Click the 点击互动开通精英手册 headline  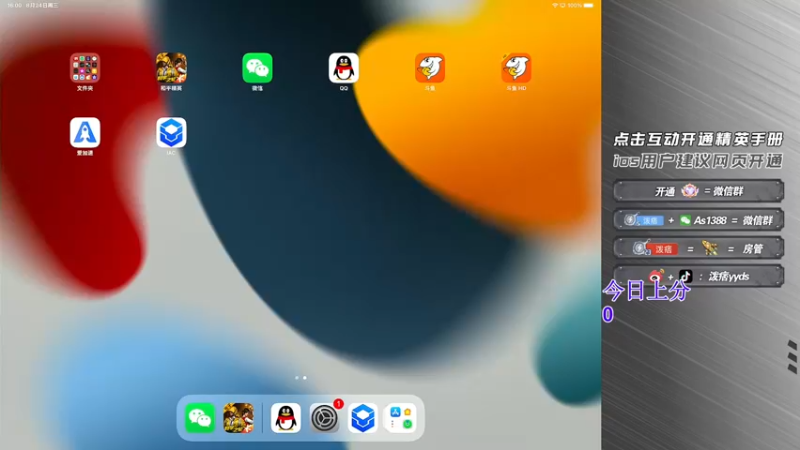(x=697, y=139)
